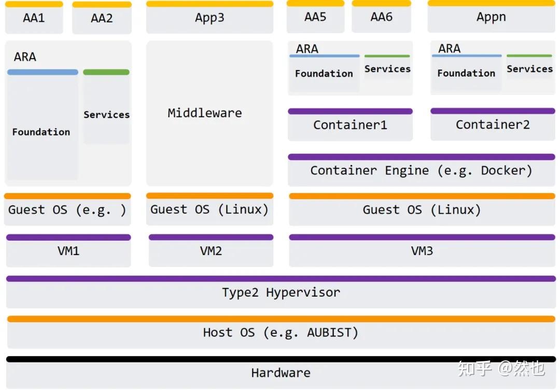The height and width of the screenshot is (392, 560).
Task: Click the AA6 application box
Action: (x=381, y=17)
